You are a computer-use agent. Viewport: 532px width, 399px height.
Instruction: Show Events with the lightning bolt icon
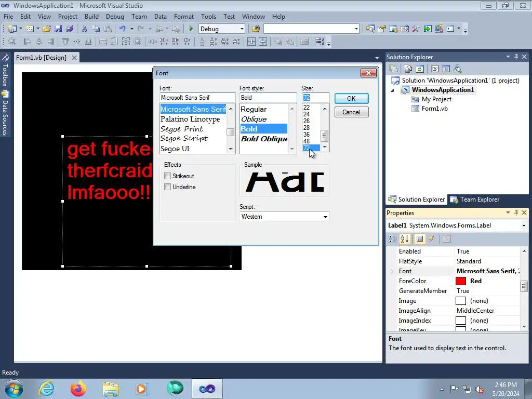(432, 239)
